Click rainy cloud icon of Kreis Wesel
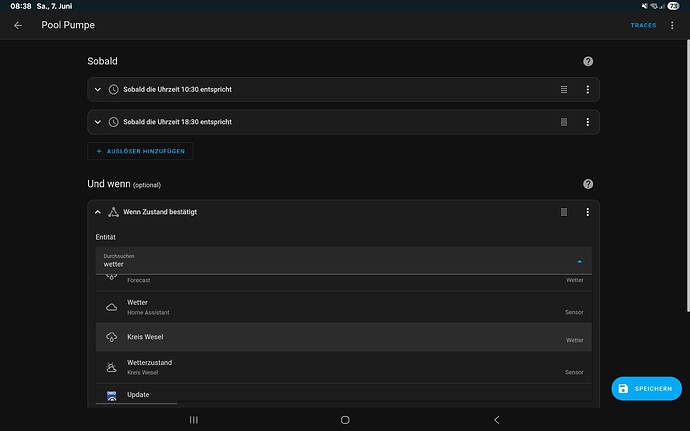 click(x=112, y=337)
